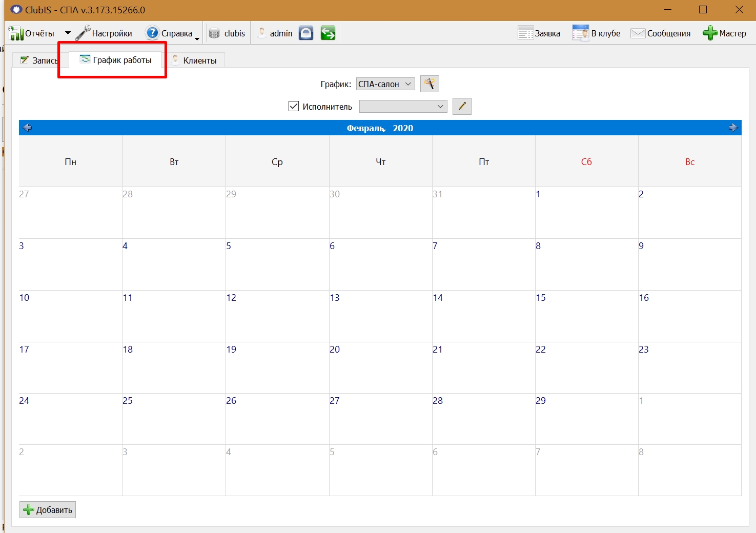Select the Чт column header
The image size is (756, 533).
click(381, 161)
